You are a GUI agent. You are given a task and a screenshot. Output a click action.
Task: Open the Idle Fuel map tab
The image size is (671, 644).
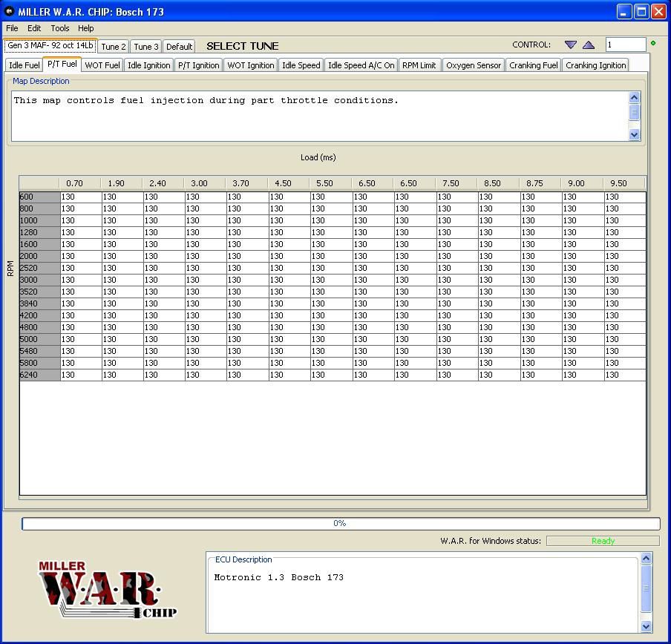(24, 65)
